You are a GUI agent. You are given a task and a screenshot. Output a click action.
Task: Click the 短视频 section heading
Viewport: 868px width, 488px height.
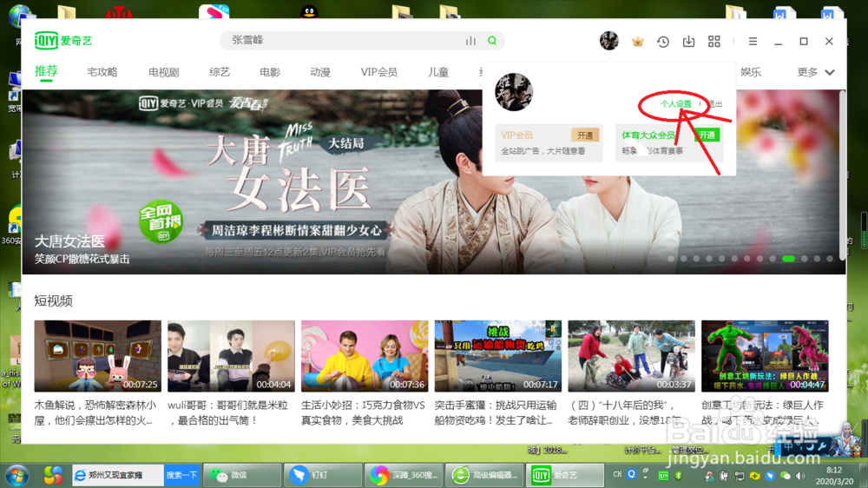[53, 300]
